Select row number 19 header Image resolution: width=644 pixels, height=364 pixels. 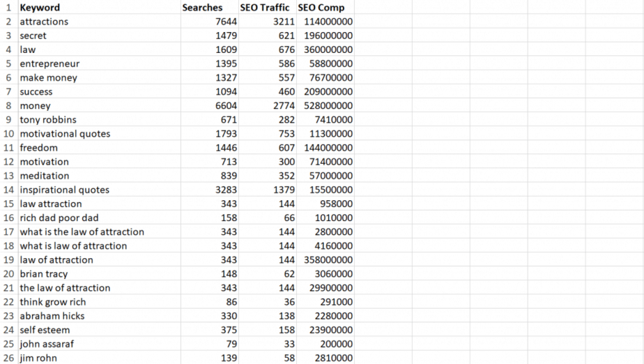tap(9, 259)
